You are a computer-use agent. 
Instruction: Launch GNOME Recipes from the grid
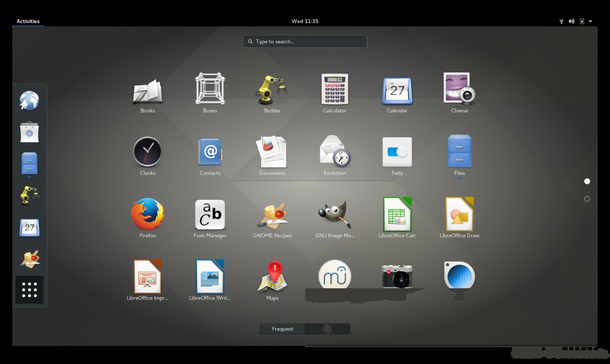pyautogui.click(x=272, y=215)
